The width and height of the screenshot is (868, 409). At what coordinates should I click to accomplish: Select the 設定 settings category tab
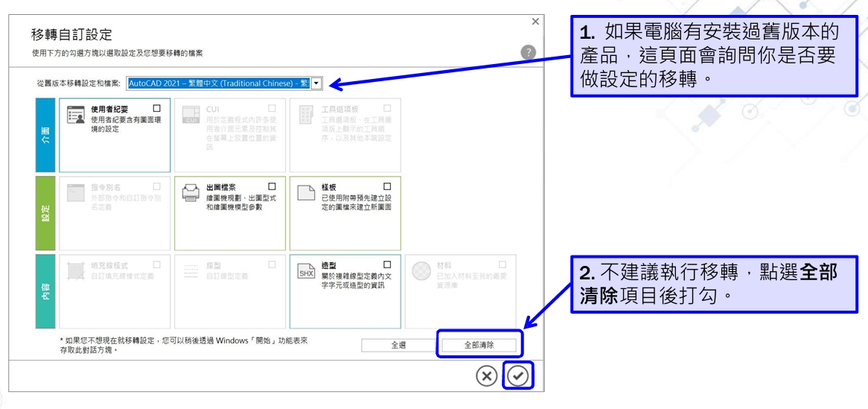pyautogui.click(x=45, y=213)
